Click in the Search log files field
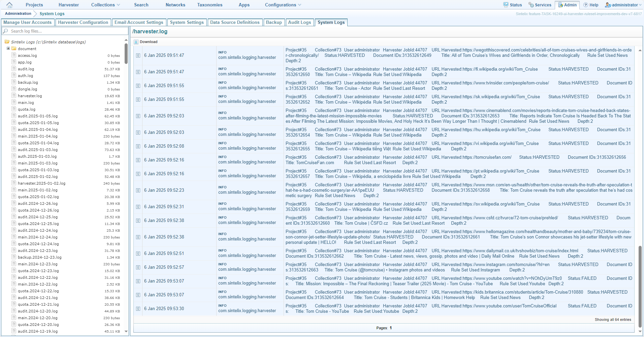Viewport: 644px width, 337px height. 67,31
